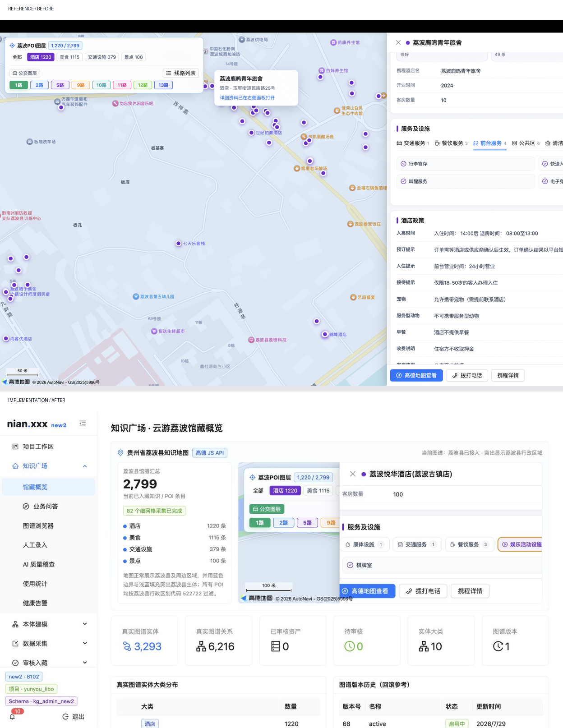Open 馆藏概览 in the sidebar menu
The height and width of the screenshot is (728, 563).
click(48, 487)
